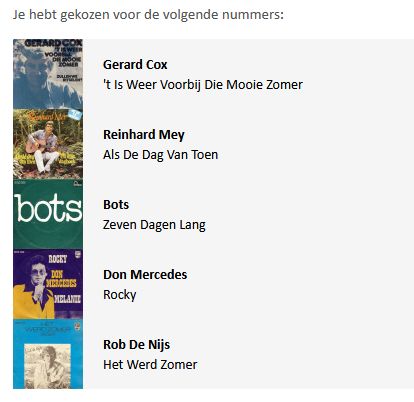Image resolution: width=414 pixels, height=402 pixels.
Task: Click the yellow Don Mercedes text on cover
Action: (x=62, y=279)
